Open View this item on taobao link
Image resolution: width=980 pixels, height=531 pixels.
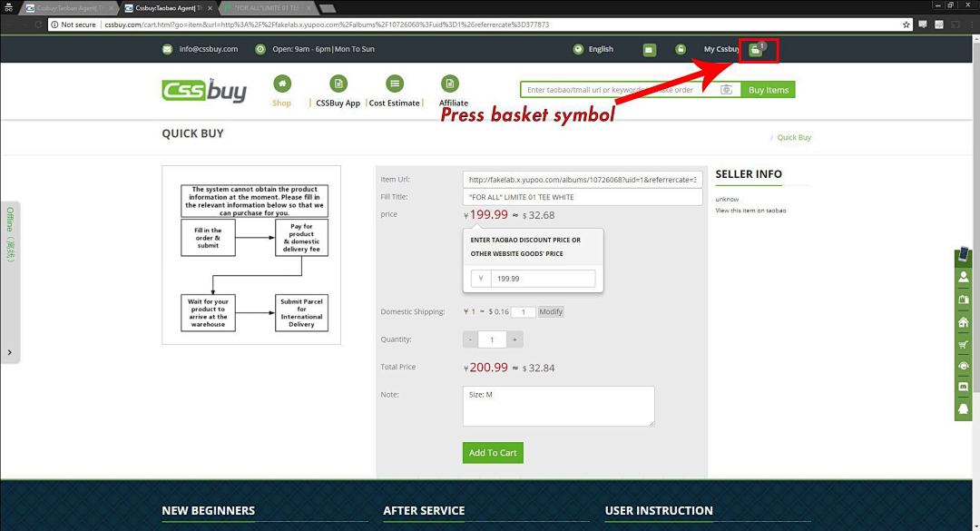(750, 211)
